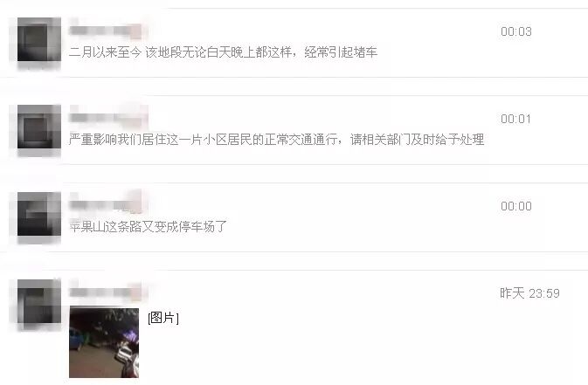Image resolution: width=588 pixels, height=385 pixels.
Task: Open avatar beside the 昨天 23:59 message
Action: 39,301
